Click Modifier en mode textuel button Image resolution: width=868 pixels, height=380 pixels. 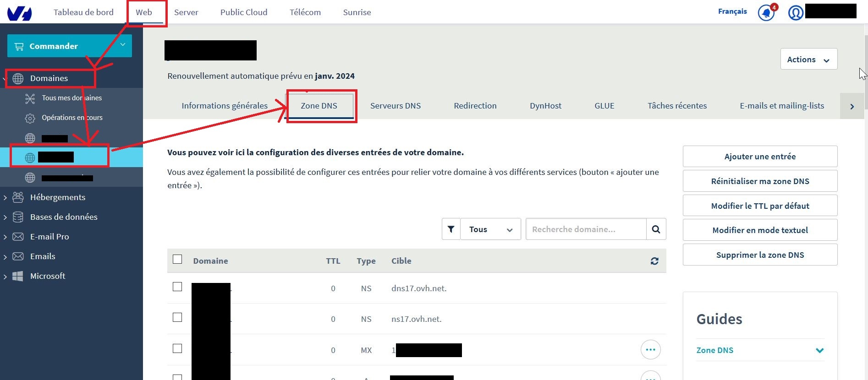(x=760, y=230)
